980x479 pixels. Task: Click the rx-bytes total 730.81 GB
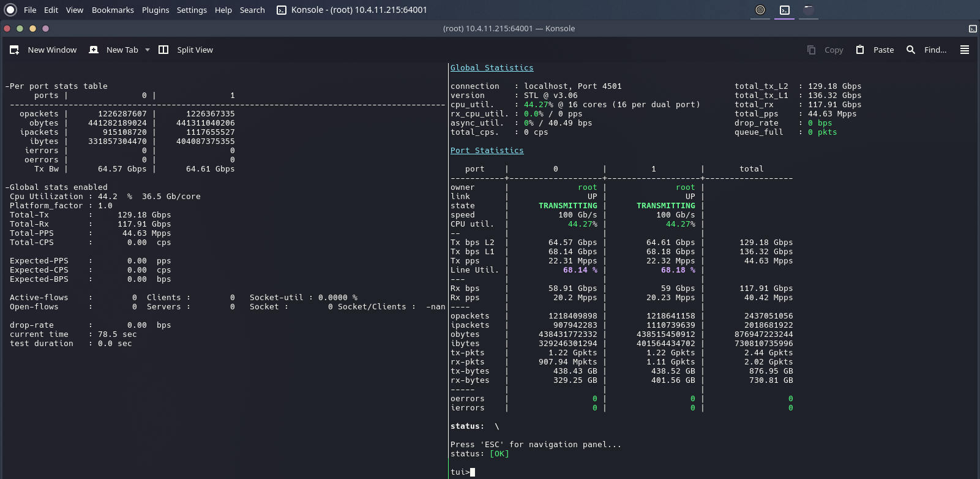(771, 380)
